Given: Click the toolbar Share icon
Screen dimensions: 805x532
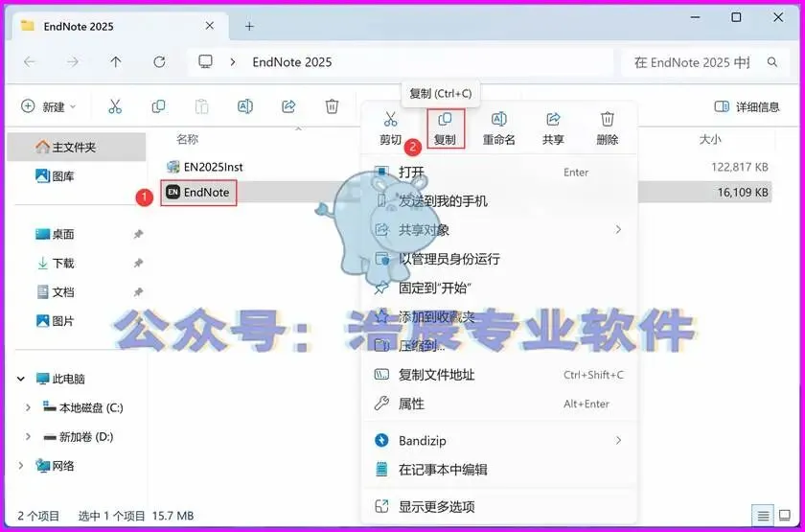Looking at the screenshot, I should click(x=288, y=106).
